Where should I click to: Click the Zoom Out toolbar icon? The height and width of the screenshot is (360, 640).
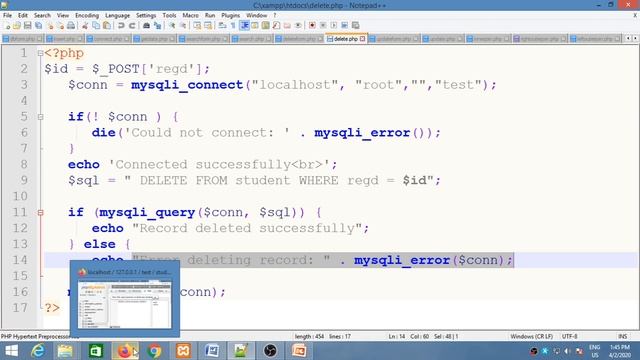[183, 26]
